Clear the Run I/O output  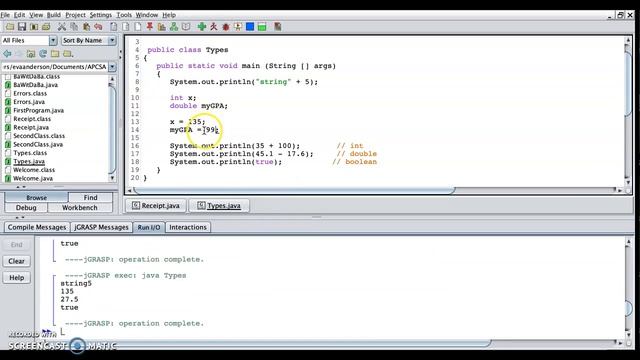tap(16, 261)
